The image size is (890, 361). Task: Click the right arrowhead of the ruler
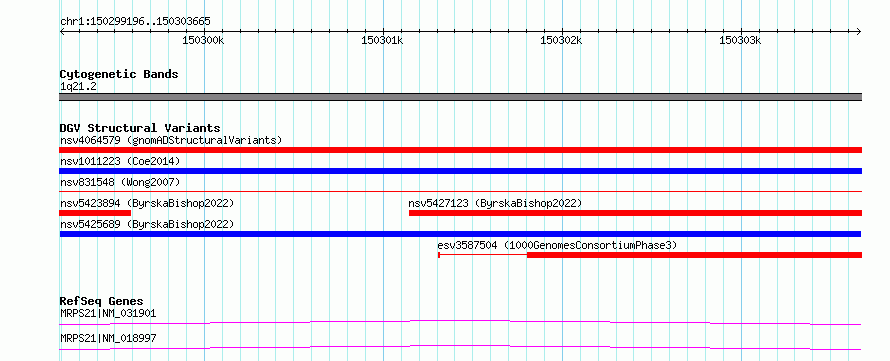859,31
